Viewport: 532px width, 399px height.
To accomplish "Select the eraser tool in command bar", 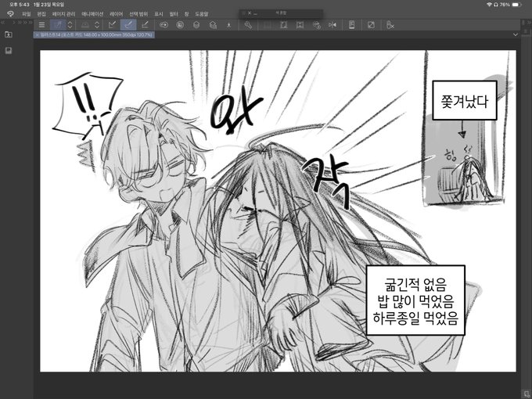I will [85, 25].
